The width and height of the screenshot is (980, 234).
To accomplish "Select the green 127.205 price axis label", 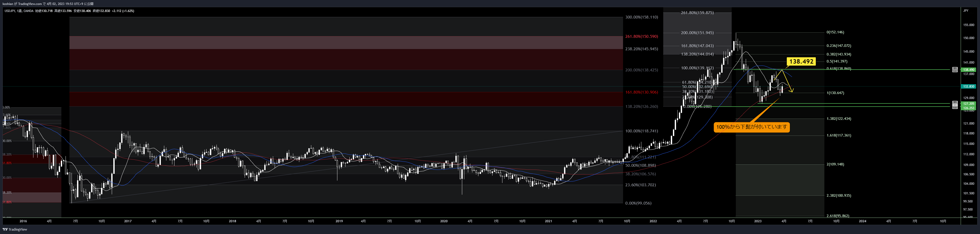I will tap(969, 104).
